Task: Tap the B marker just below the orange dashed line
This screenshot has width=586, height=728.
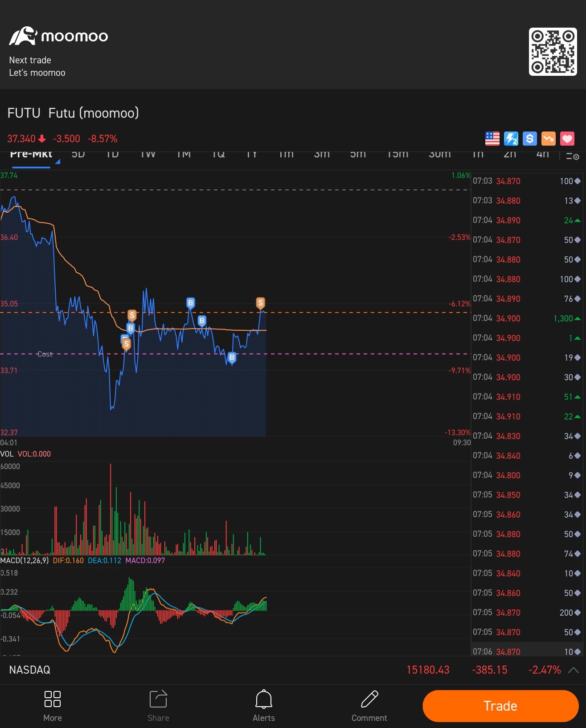Action: pos(202,321)
